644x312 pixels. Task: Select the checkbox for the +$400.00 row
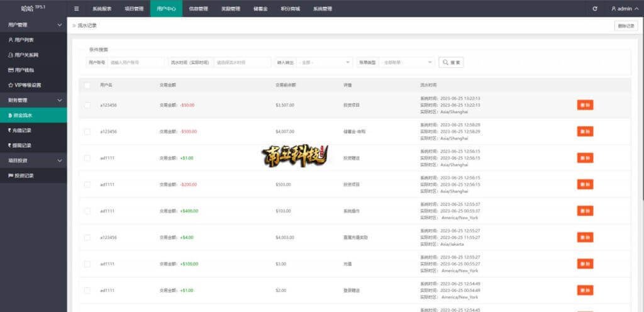coord(87,211)
